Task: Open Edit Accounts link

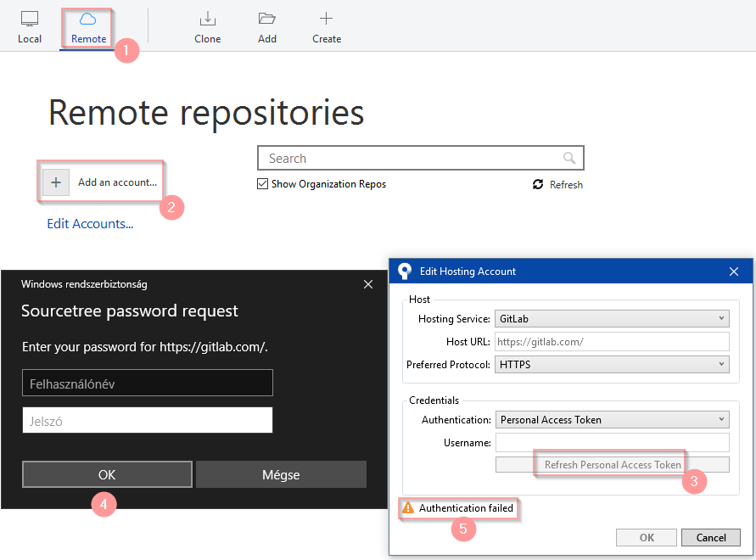Action: (x=89, y=223)
